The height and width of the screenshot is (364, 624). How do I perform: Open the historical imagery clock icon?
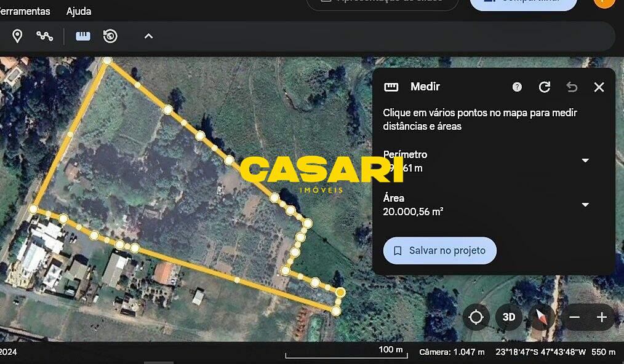(110, 36)
